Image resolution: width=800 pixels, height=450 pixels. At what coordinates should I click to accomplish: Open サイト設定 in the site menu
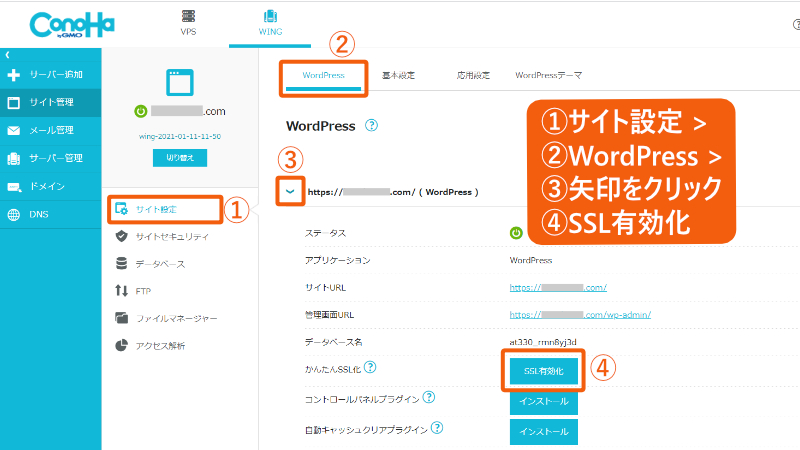click(165, 209)
